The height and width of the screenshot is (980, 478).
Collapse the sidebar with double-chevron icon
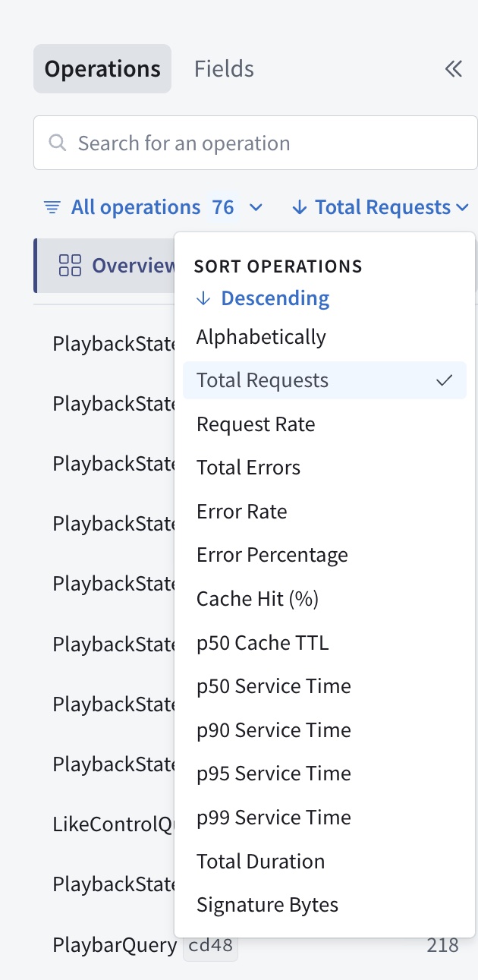point(453,69)
